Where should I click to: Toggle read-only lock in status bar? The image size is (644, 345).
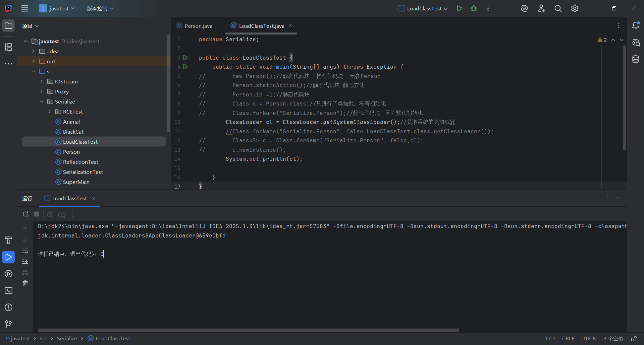pyautogui.click(x=634, y=339)
